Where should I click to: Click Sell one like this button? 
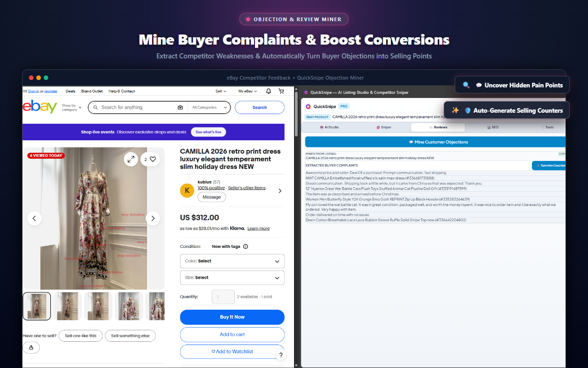tap(80, 336)
